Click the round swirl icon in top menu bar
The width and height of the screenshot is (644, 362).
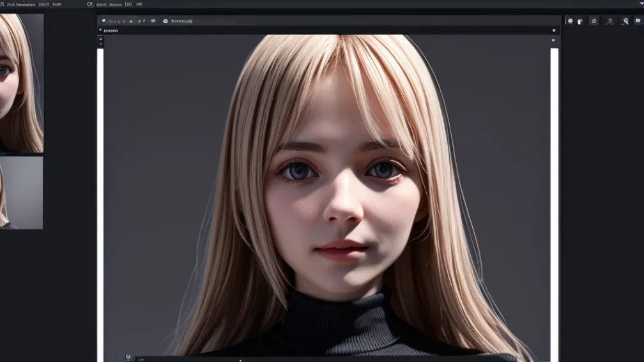(x=89, y=4)
